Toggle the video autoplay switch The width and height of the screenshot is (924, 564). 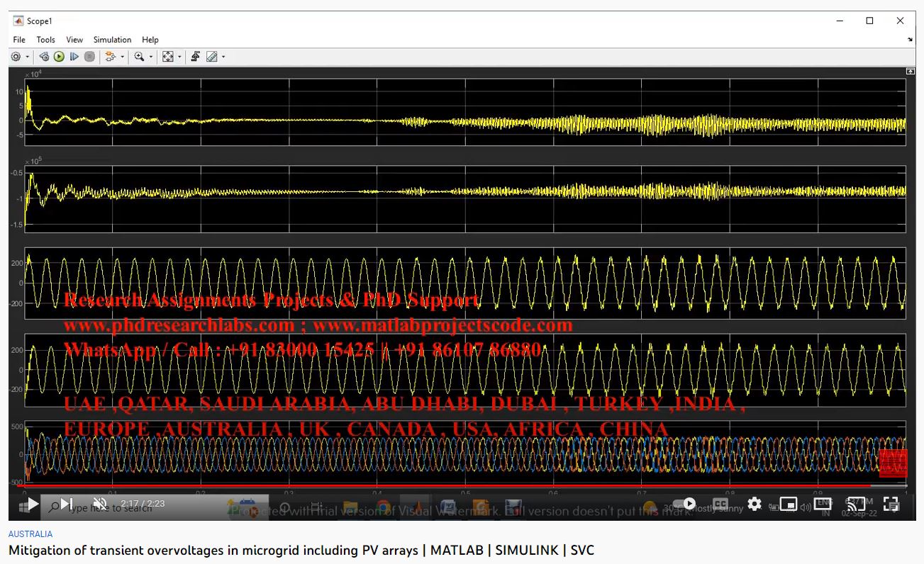[684, 504]
